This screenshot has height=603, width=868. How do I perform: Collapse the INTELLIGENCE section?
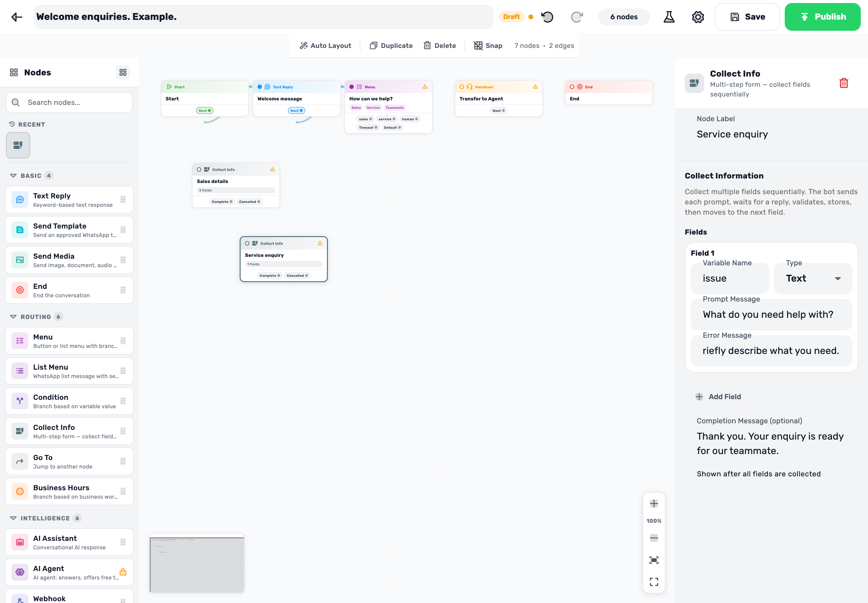coord(13,518)
